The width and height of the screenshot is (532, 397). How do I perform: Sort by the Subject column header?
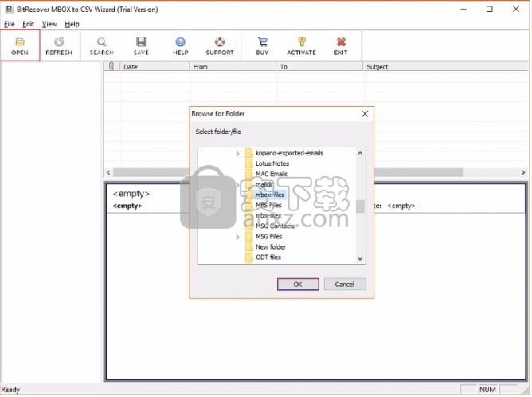(x=446, y=66)
